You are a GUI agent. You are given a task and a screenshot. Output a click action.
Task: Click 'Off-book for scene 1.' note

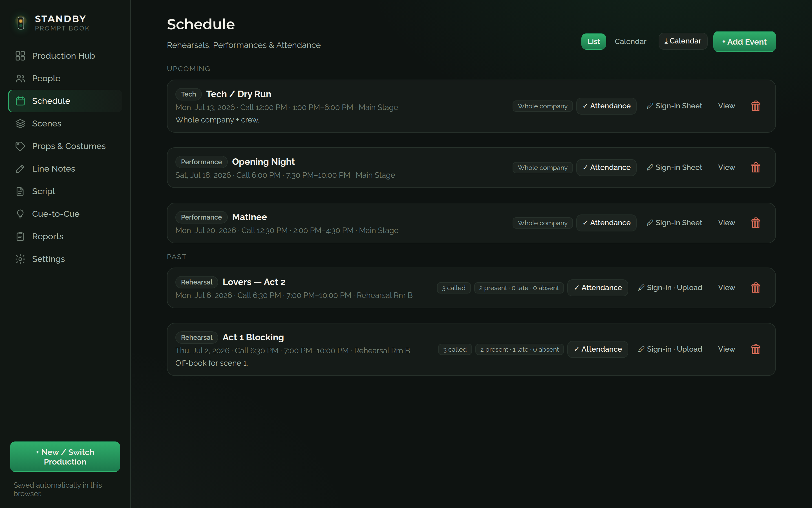click(211, 363)
